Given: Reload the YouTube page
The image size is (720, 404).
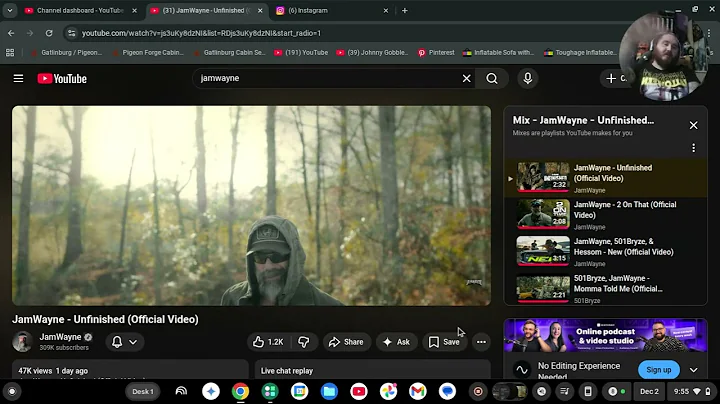Looking at the screenshot, I should (x=49, y=33).
